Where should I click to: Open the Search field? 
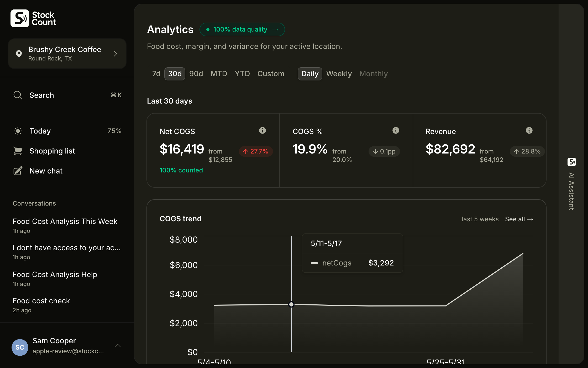pos(67,95)
